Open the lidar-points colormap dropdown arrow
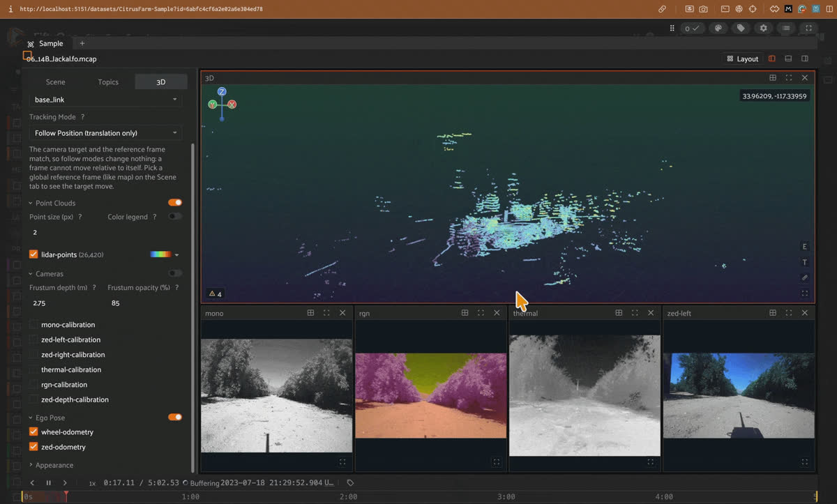 [177, 255]
